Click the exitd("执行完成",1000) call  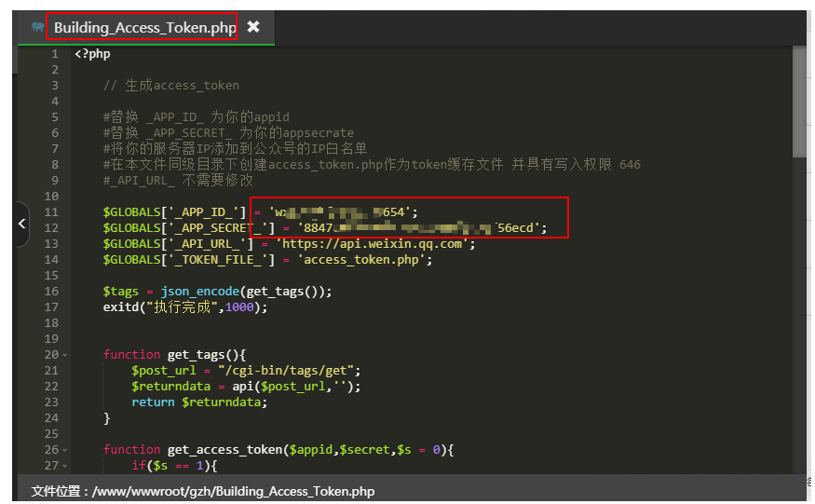tap(184, 307)
